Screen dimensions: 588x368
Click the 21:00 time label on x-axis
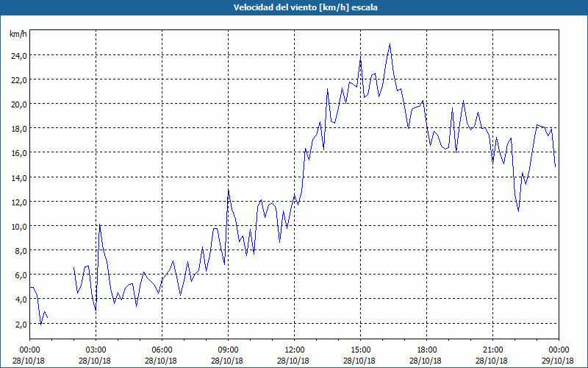[x=492, y=350]
